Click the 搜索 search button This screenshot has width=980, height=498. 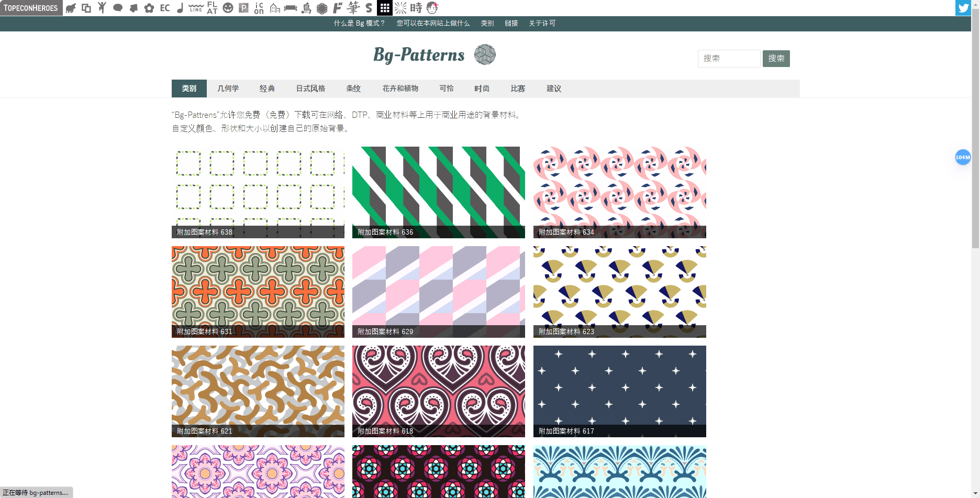click(x=776, y=58)
